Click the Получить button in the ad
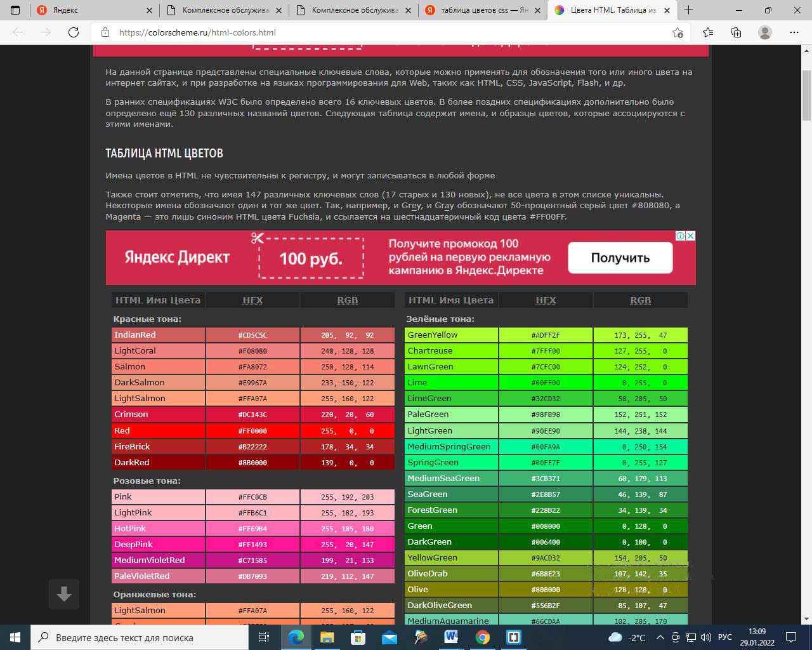Viewport: 812px width, 650px height. pyautogui.click(x=620, y=258)
